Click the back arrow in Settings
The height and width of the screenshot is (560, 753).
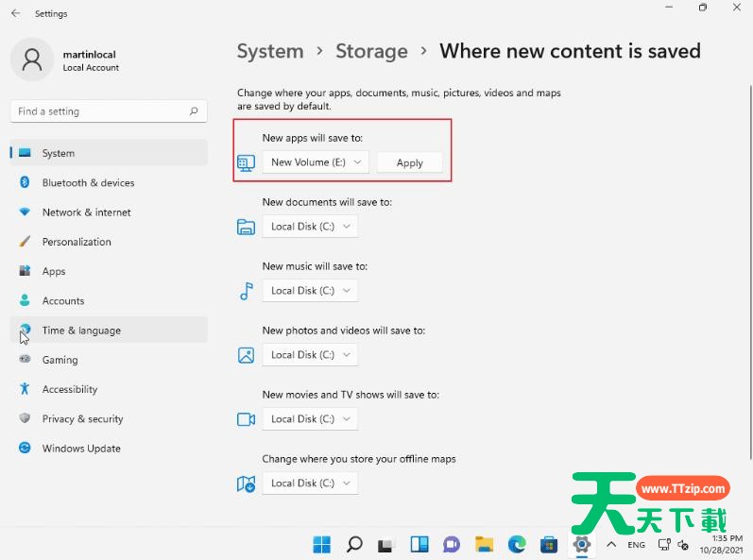coord(15,13)
